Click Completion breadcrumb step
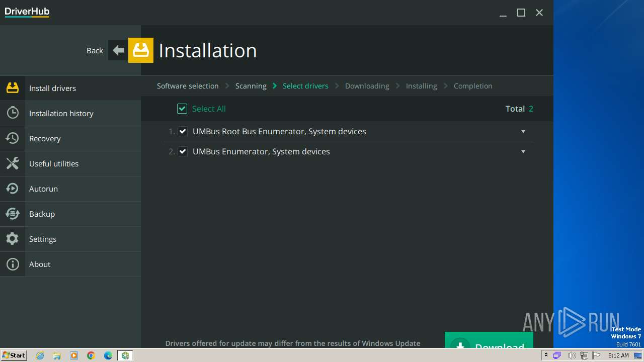 [473, 86]
